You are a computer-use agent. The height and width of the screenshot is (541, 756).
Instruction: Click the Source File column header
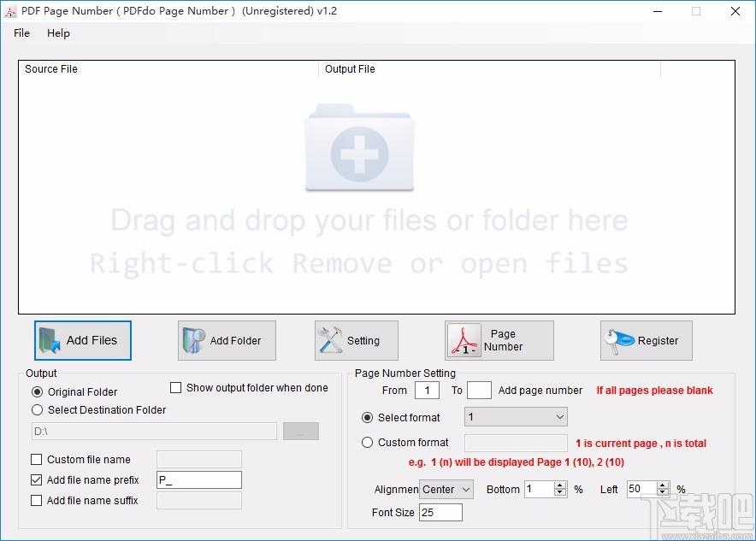168,69
